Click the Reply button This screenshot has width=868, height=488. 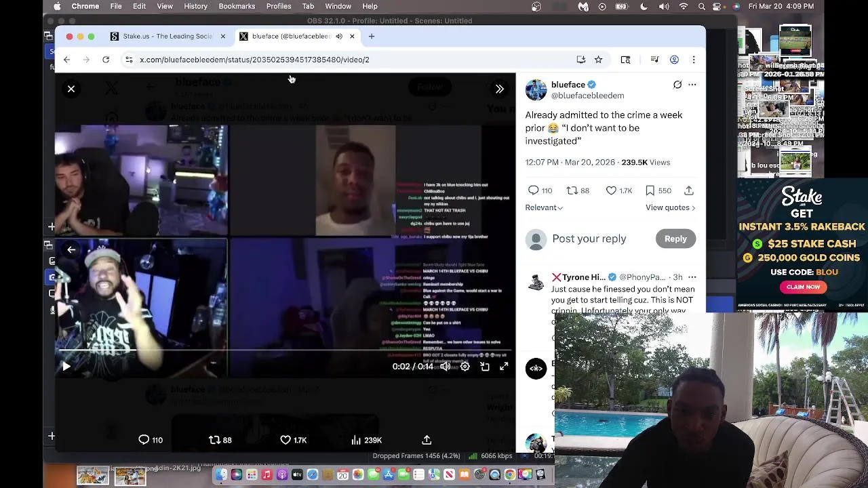click(675, 239)
